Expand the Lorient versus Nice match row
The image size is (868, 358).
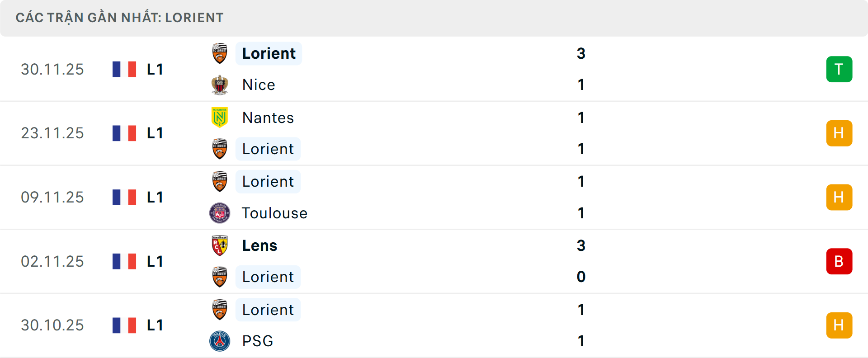tap(434, 69)
